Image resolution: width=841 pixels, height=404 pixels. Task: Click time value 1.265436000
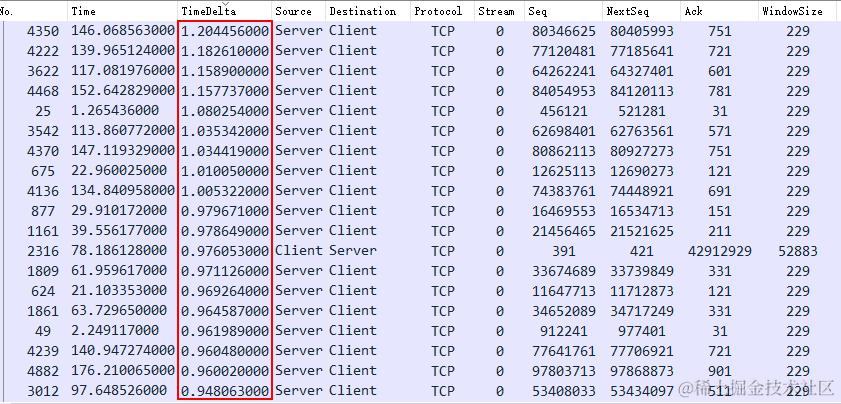click(x=115, y=111)
